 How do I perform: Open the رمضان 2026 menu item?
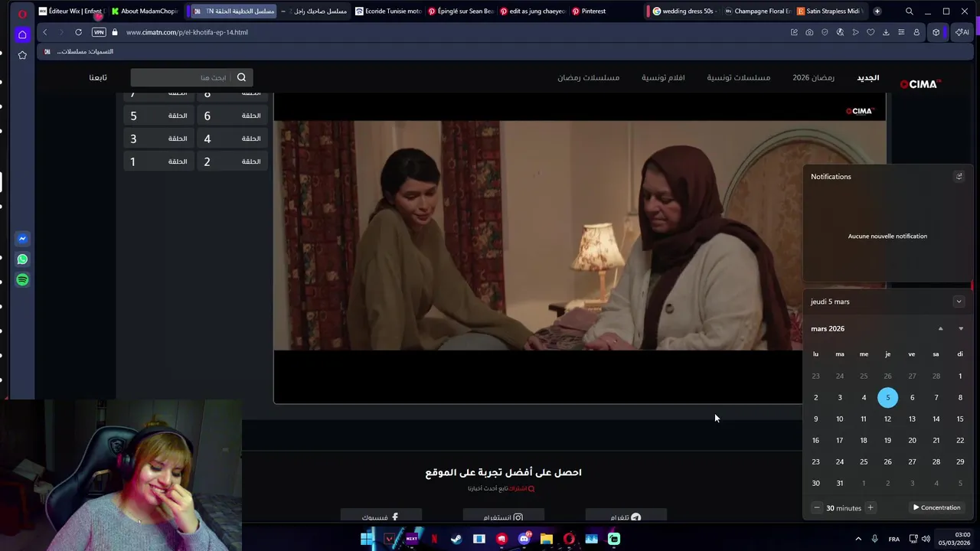coord(813,77)
